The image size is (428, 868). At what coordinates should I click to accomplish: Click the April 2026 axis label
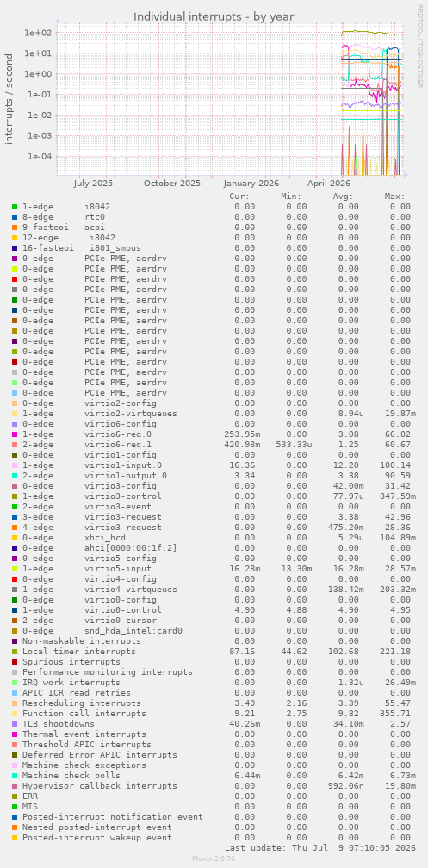329,184
